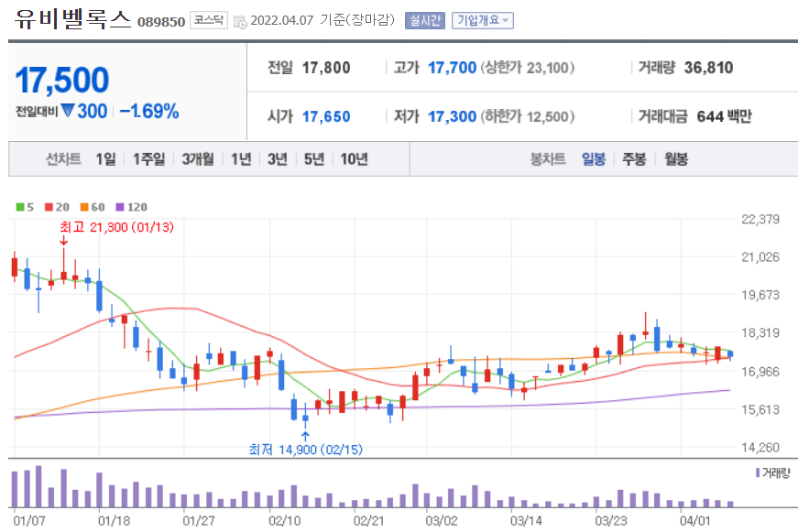Viewport: 798px width, 532px height.
Task: Click the 선차트 label
Action: (63, 159)
